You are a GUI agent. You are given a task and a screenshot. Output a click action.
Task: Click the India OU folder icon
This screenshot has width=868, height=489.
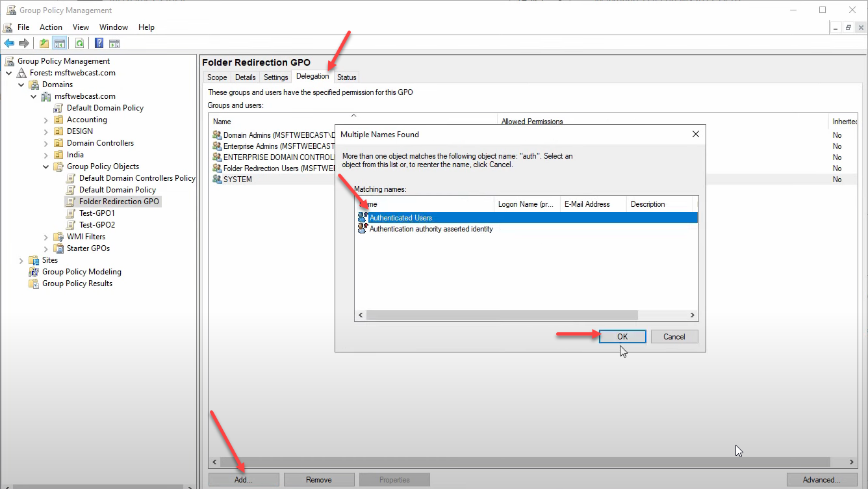[58, 155]
